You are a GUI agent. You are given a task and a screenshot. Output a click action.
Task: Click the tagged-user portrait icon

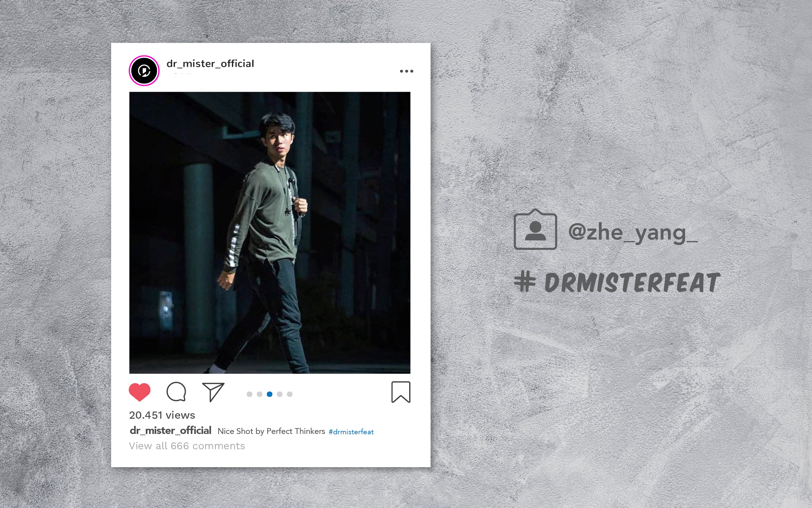tap(536, 229)
